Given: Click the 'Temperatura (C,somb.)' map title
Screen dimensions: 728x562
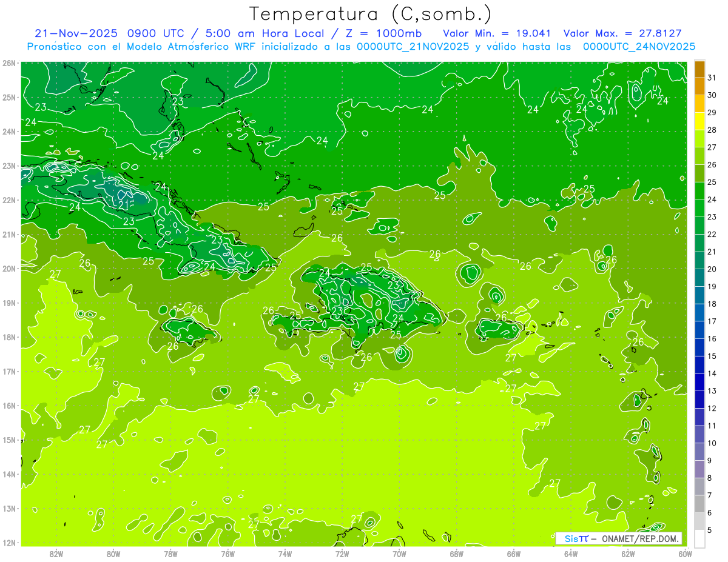Looking at the screenshot, I should click(x=370, y=14).
